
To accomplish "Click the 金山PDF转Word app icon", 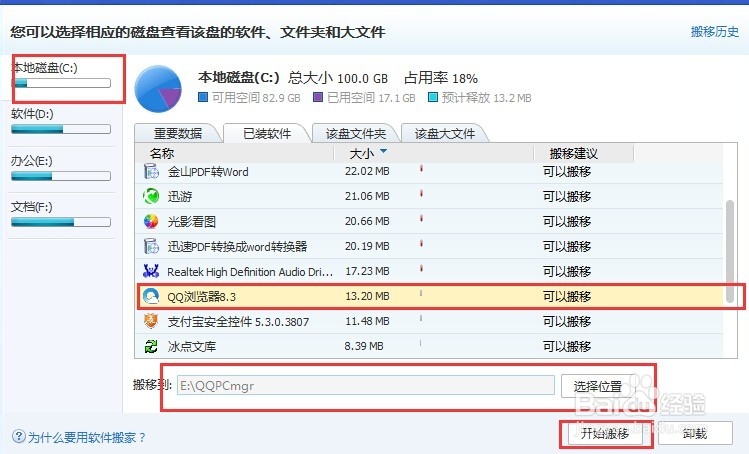I will coord(151,171).
